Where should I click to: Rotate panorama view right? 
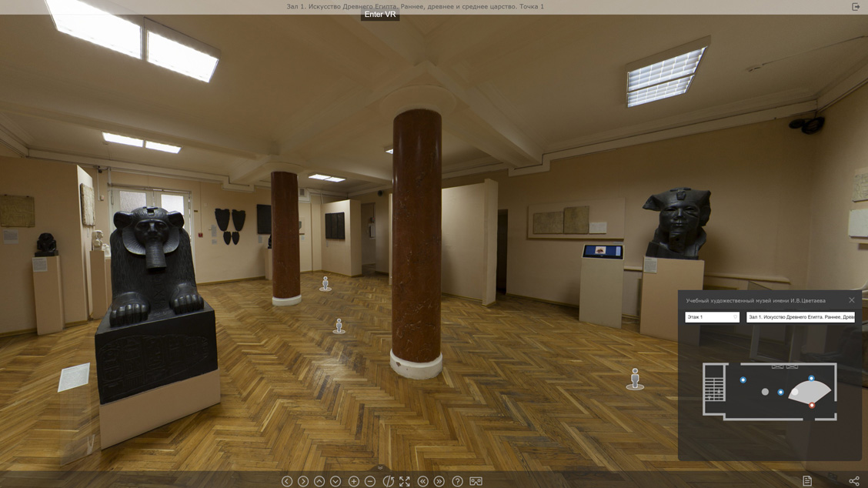click(303, 481)
